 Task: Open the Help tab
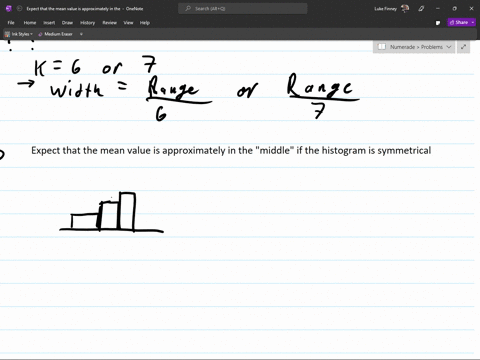[145, 23]
